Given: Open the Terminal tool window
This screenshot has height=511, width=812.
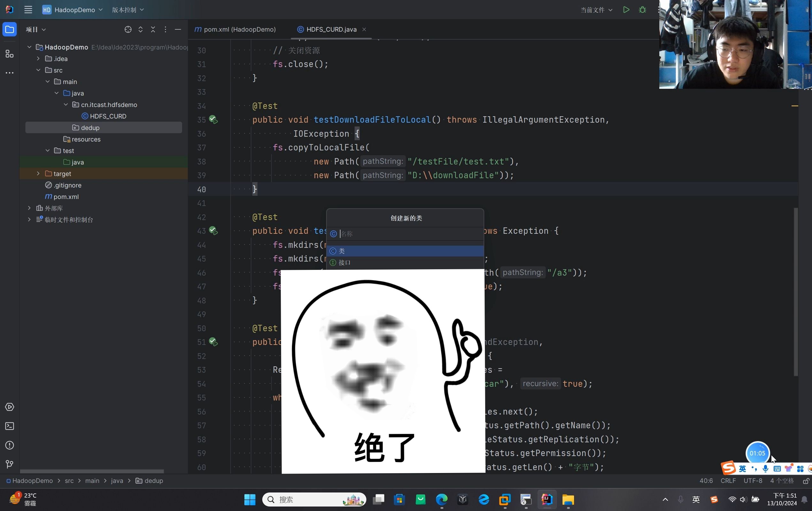Looking at the screenshot, I should (x=10, y=426).
